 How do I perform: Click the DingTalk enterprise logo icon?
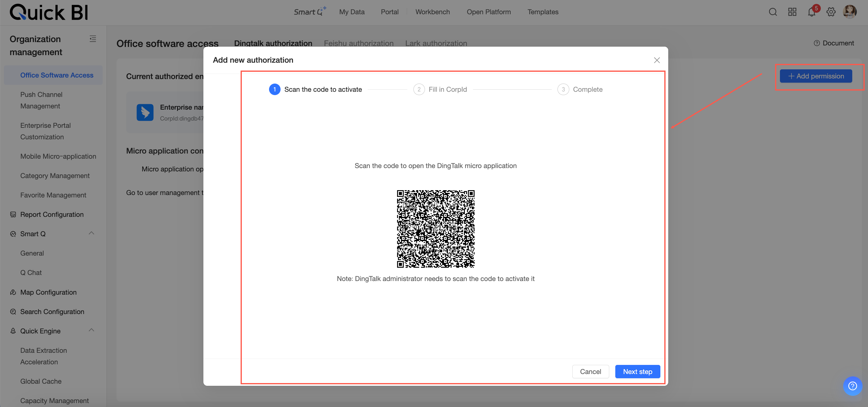pos(145,112)
